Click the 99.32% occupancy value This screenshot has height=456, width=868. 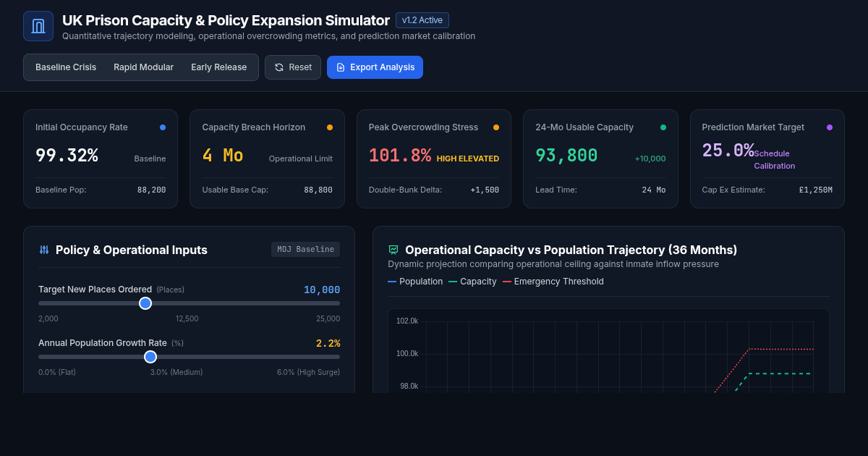pos(67,156)
